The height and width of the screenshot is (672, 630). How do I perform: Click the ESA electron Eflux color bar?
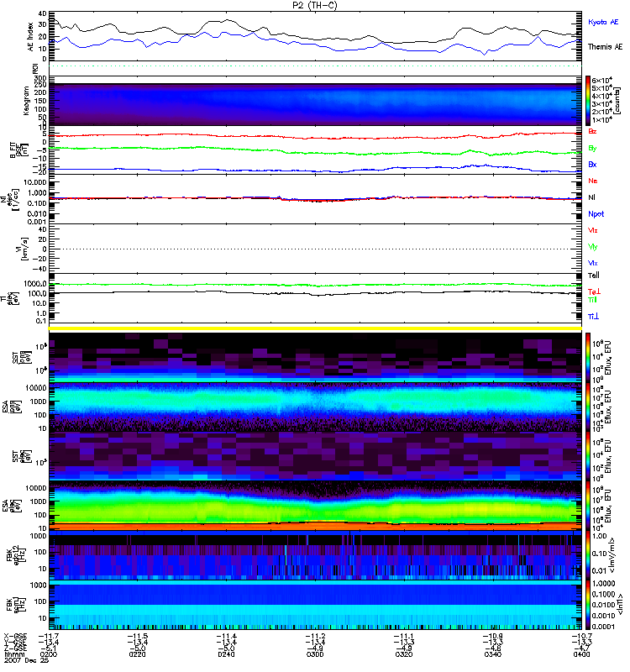click(588, 506)
